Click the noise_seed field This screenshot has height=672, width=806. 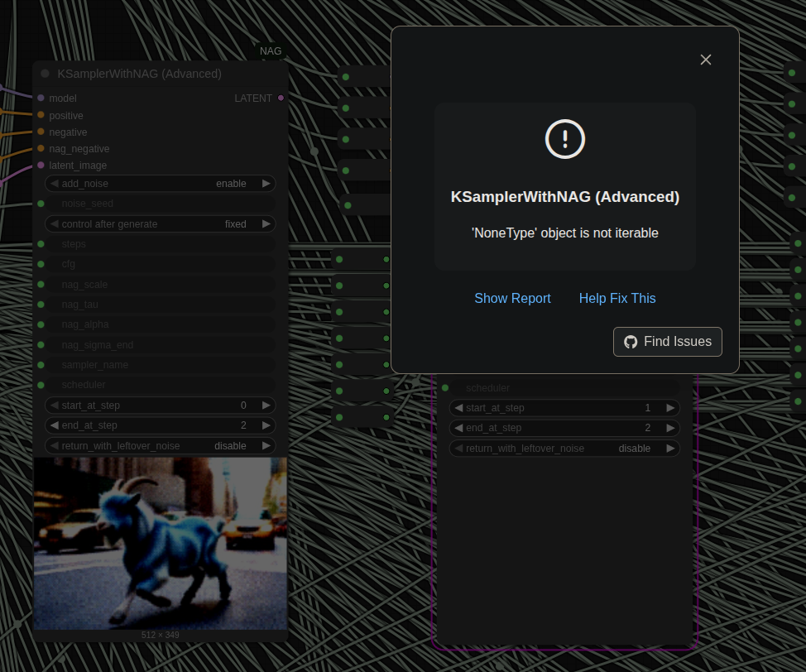tap(161, 204)
